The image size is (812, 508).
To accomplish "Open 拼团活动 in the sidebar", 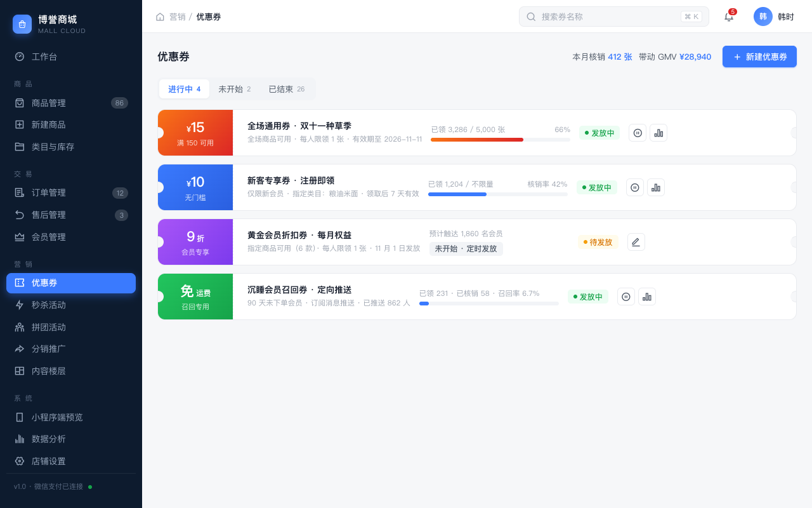I will (x=71, y=327).
